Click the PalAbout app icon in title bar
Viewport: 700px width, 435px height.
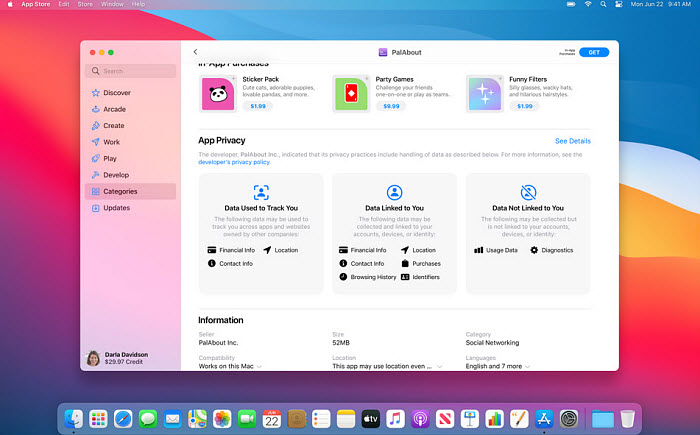(383, 52)
